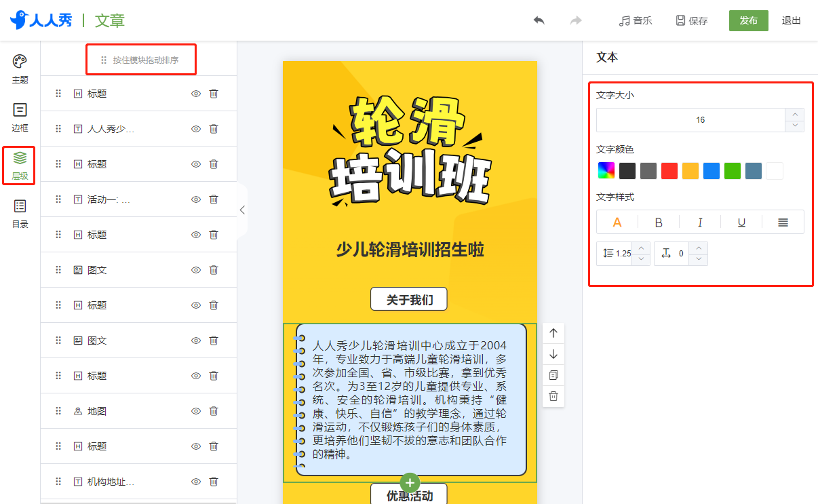
Task: Select the 少儿轮滑培训招生啦 heading text
Action: coord(410,250)
